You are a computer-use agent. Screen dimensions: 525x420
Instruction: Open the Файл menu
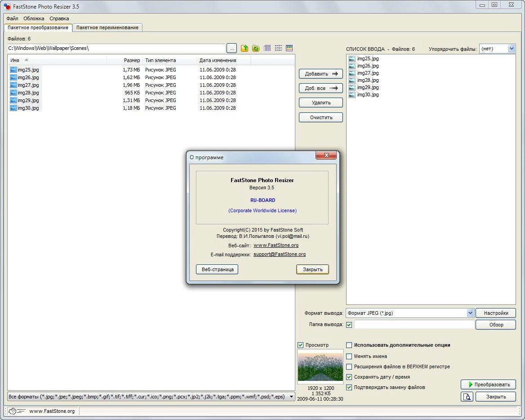[13, 18]
